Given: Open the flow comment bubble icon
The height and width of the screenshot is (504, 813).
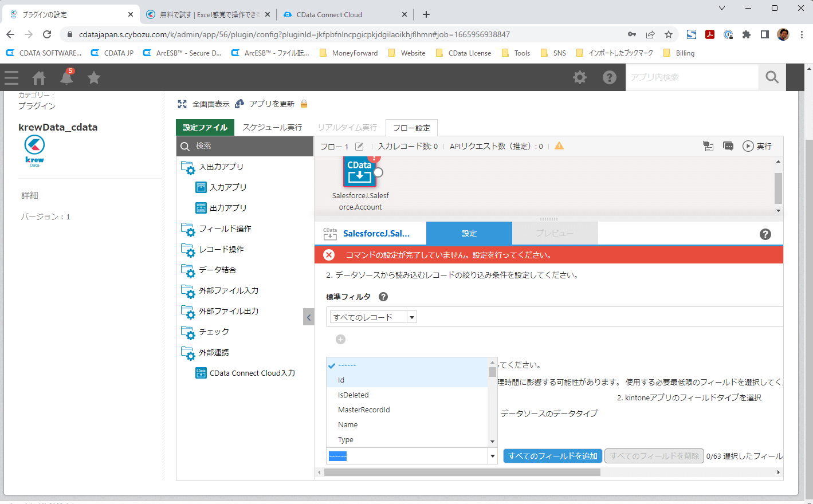Looking at the screenshot, I should click(x=728, y=146).
